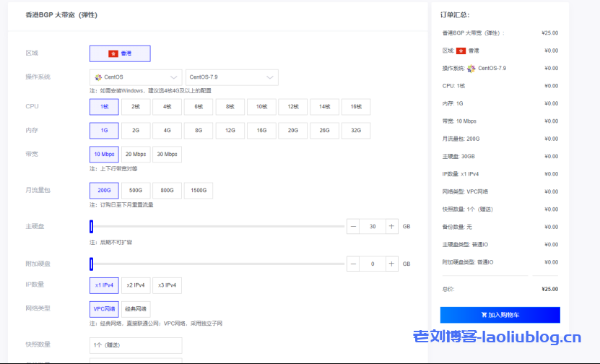This screenshot has width=600, height=364.
Task: Select 8核 CPU option
Action: [230, 107]
